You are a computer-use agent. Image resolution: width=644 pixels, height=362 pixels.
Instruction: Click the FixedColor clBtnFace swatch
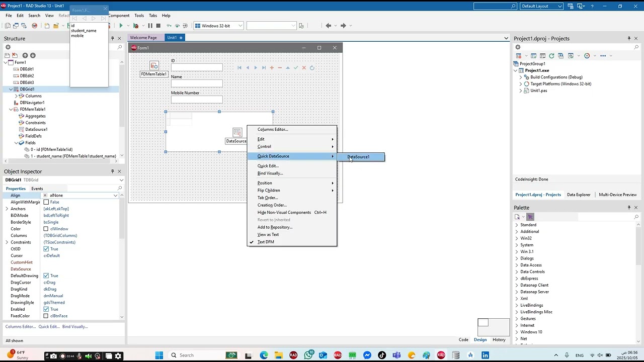[x=46, y=316]
